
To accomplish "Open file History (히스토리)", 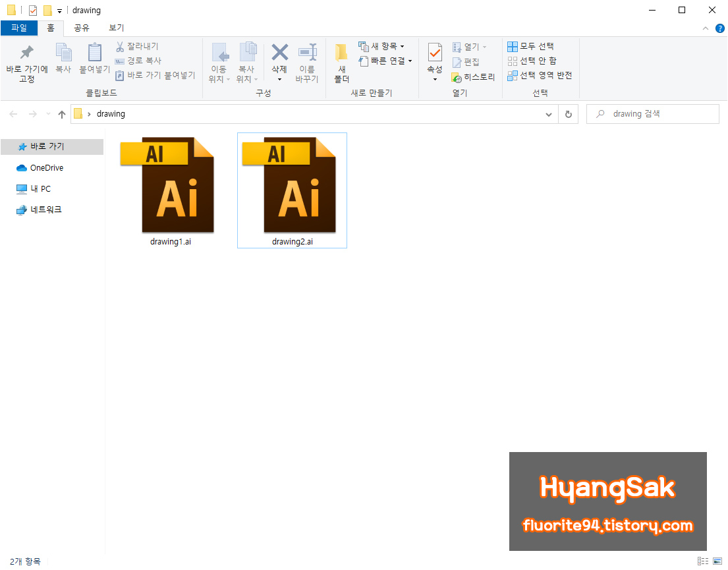I will tap(473, 77).
